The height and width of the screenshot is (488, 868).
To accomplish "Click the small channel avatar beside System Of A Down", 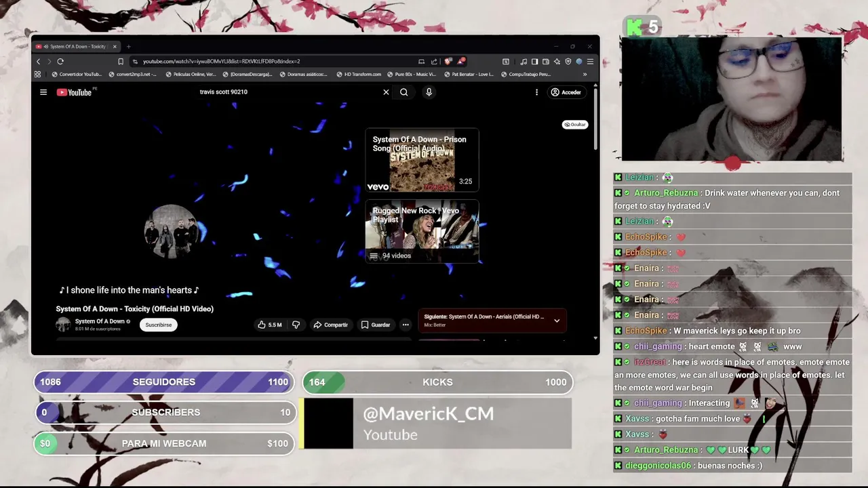I will pyautogui.click(x=63, y=325).
